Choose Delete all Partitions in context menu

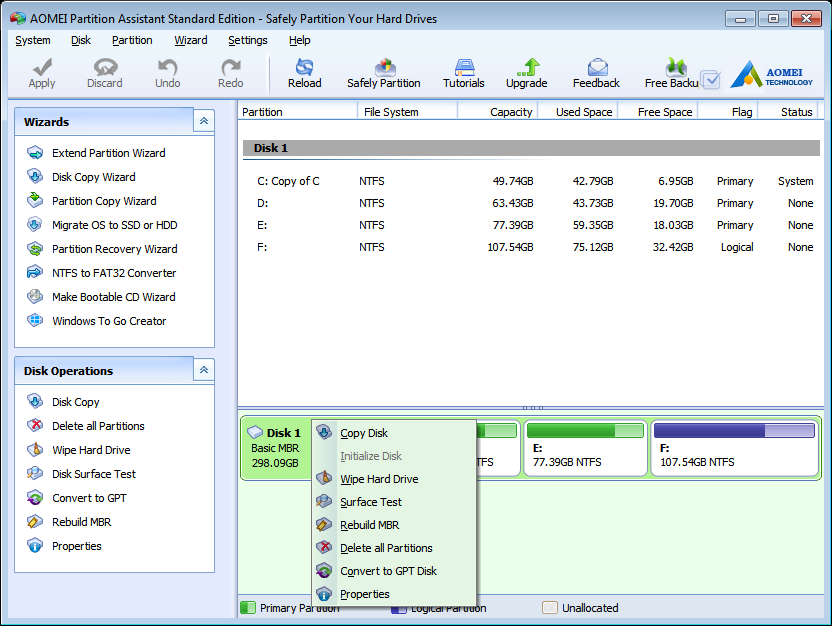click(x=394, y=548)
